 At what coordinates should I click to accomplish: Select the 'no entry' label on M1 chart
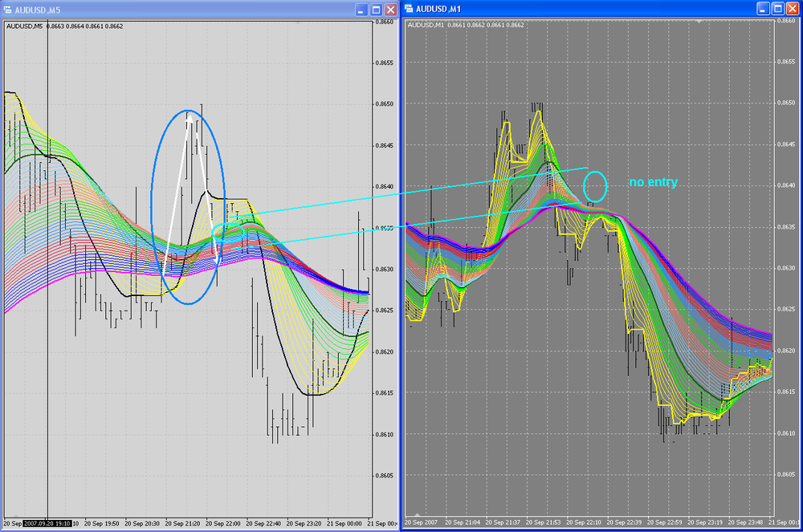click(x=653, y=182)
